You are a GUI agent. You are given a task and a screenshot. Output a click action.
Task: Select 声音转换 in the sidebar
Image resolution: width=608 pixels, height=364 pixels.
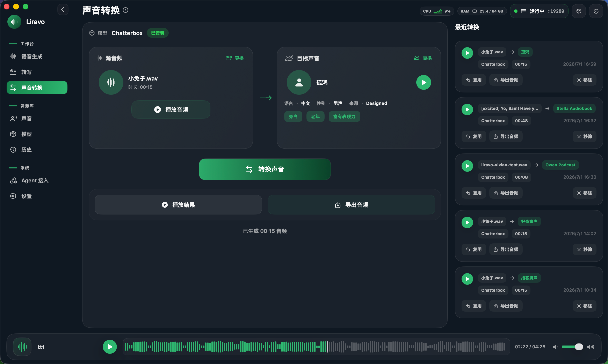(37, 88)
